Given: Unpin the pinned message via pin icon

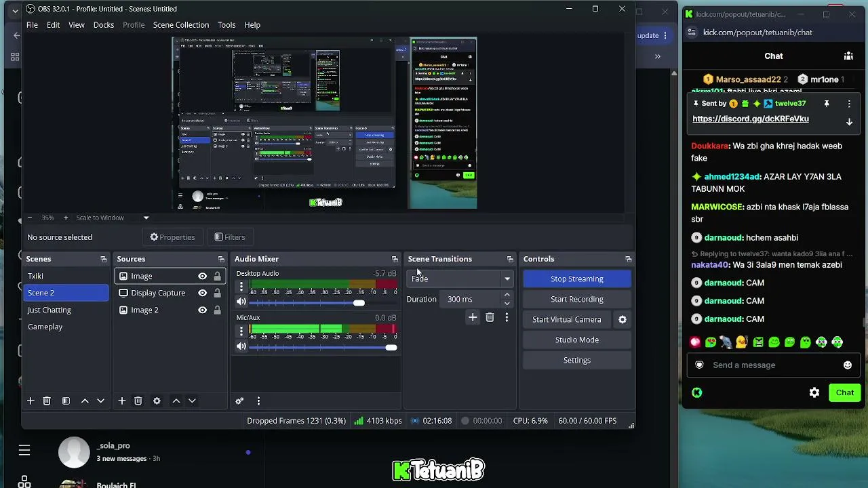Looking at the screenshot, I should pos(827,104).
